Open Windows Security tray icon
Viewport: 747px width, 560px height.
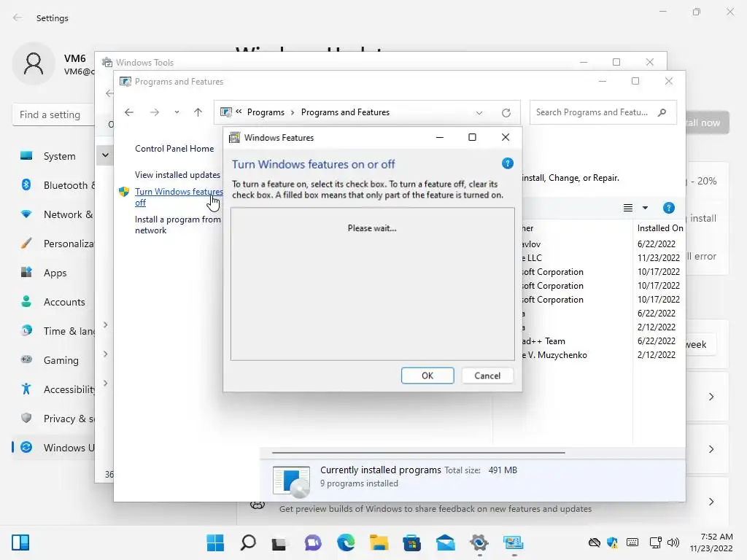(612, 542)
